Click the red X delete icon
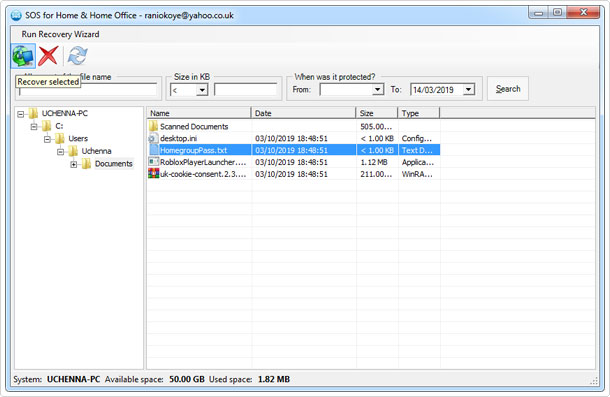This screenshot has width=610, height=397. (x=48, y=56)
